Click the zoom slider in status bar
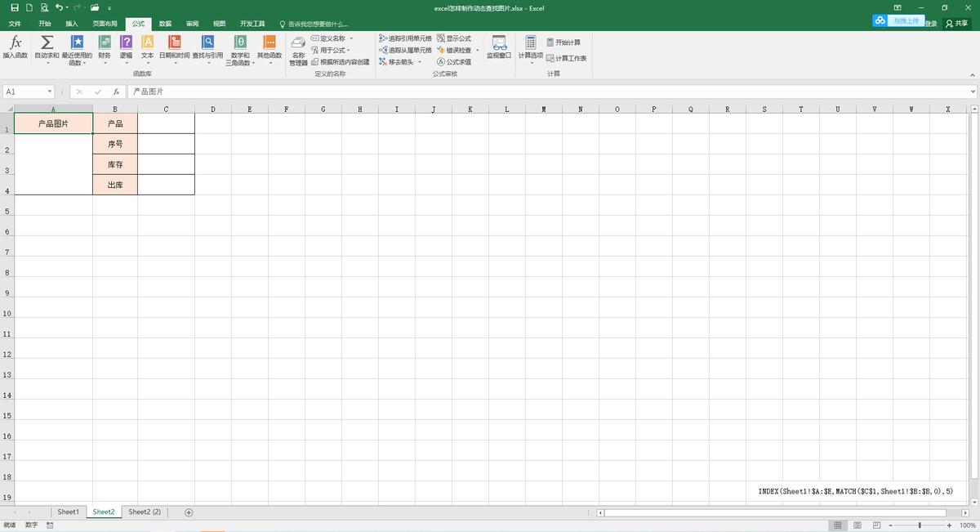The image size is (980, 532). coord(920,525)
